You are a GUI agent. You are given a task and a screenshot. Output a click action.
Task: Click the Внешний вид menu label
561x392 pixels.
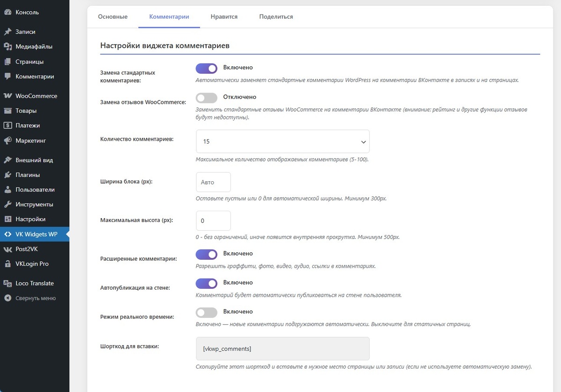click(x=34, y=160)
